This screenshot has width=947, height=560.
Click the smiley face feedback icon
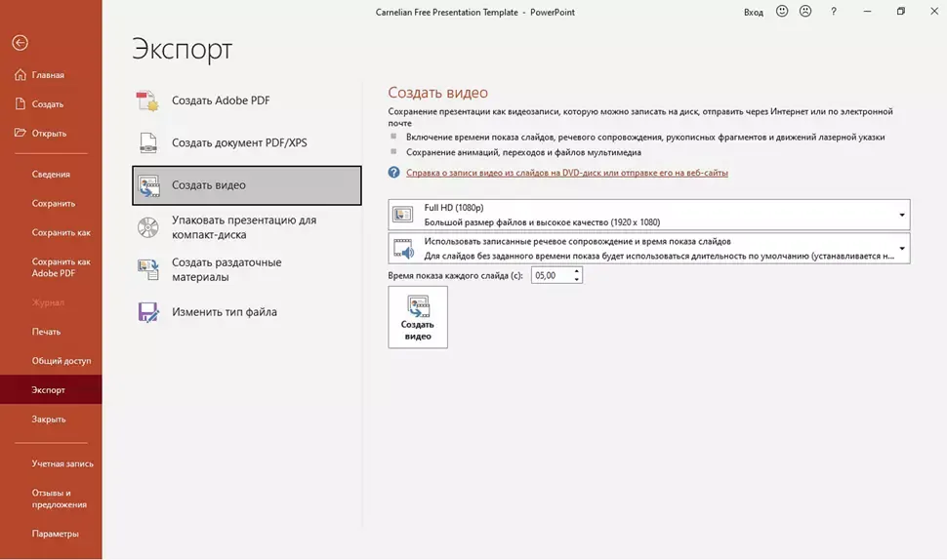point(782,12)
